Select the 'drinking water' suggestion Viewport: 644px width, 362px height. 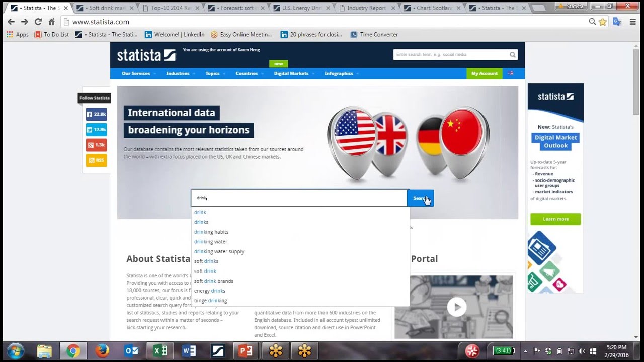300,242
